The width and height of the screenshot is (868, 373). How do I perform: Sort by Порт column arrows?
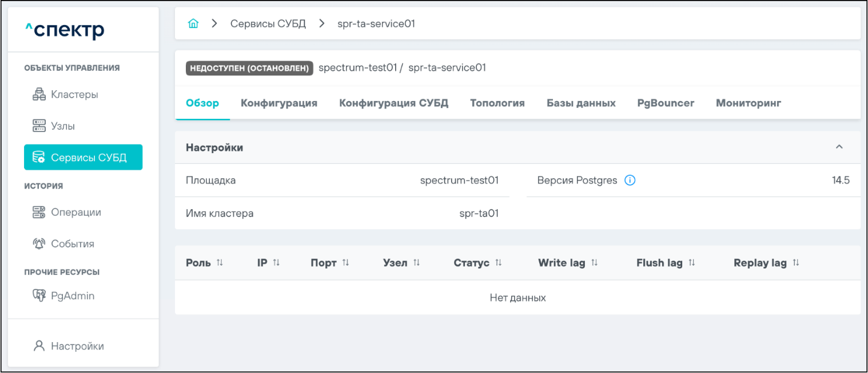(345, 263)
